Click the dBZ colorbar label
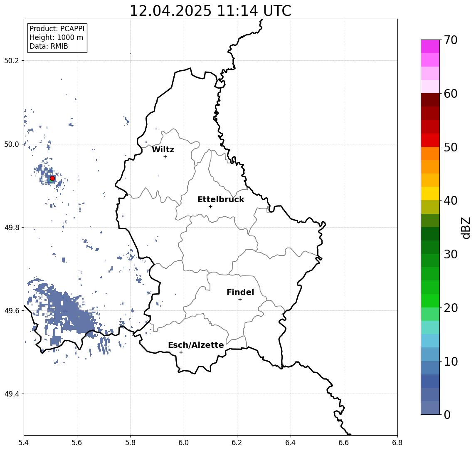Screen dimensions: 476x451 465,228
